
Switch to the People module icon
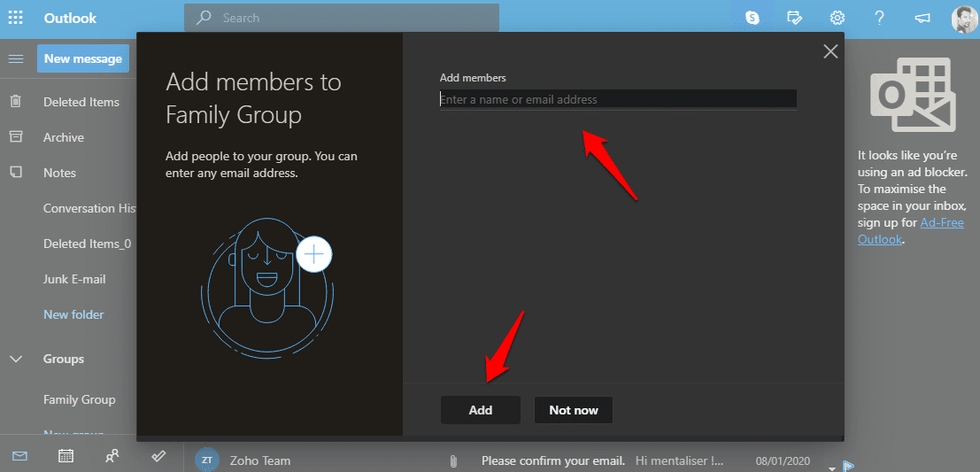112,456
